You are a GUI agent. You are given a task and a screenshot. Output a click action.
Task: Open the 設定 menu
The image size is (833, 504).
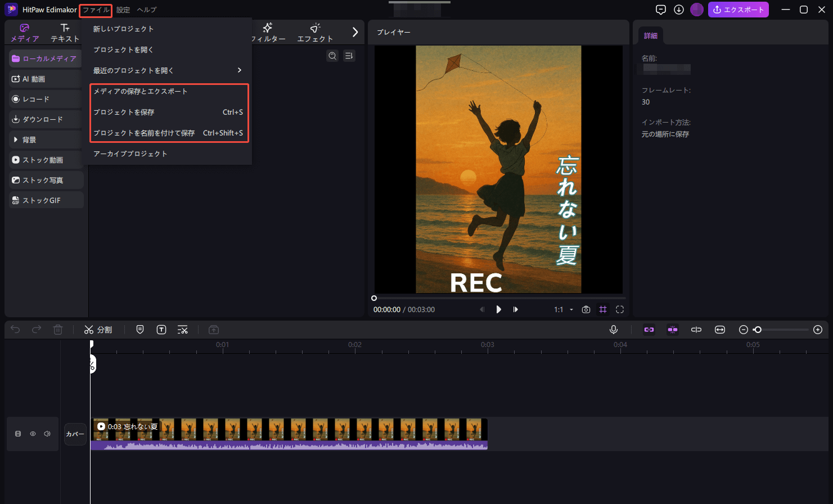coord(123,10)
